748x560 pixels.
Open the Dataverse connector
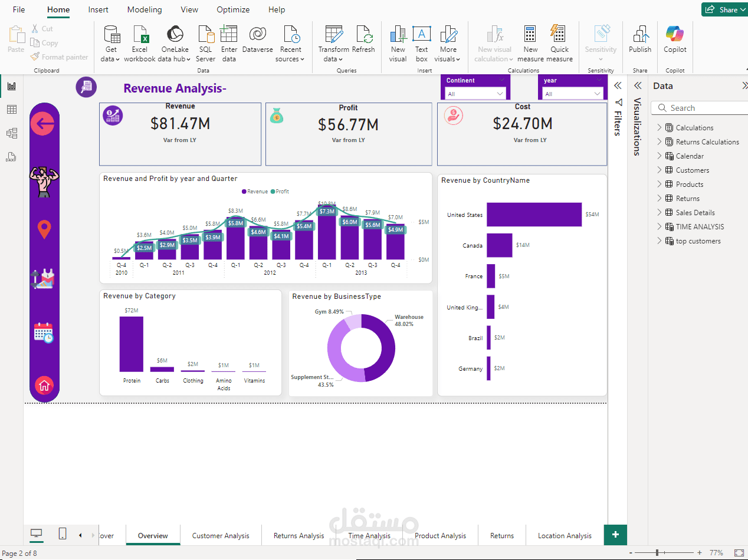coord(258,40)
